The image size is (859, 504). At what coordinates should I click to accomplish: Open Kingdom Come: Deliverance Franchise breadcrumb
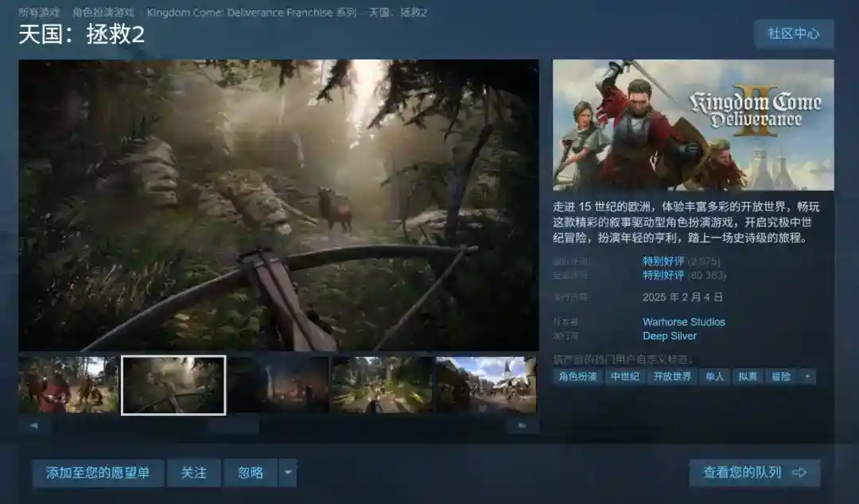[251, 12]
